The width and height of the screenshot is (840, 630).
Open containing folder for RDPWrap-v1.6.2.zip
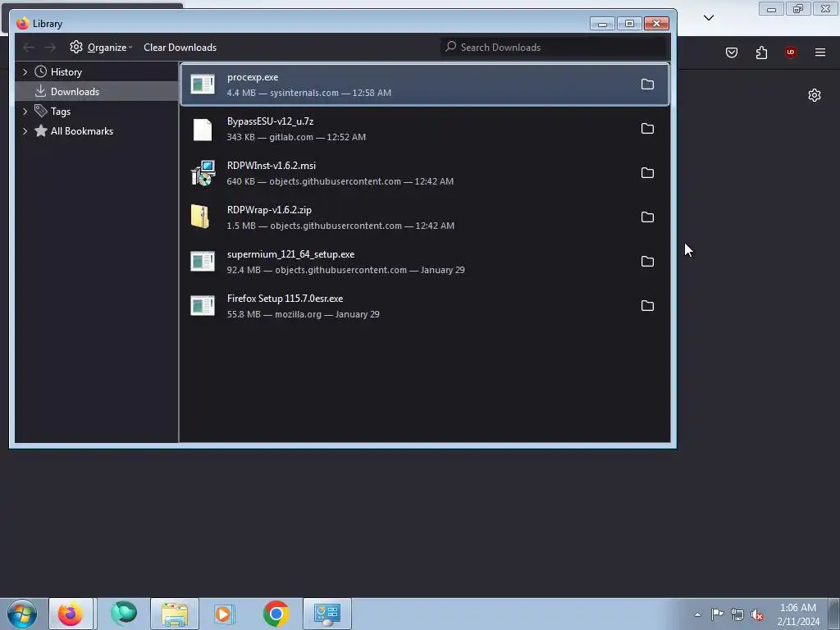click(x=647, y=217)
